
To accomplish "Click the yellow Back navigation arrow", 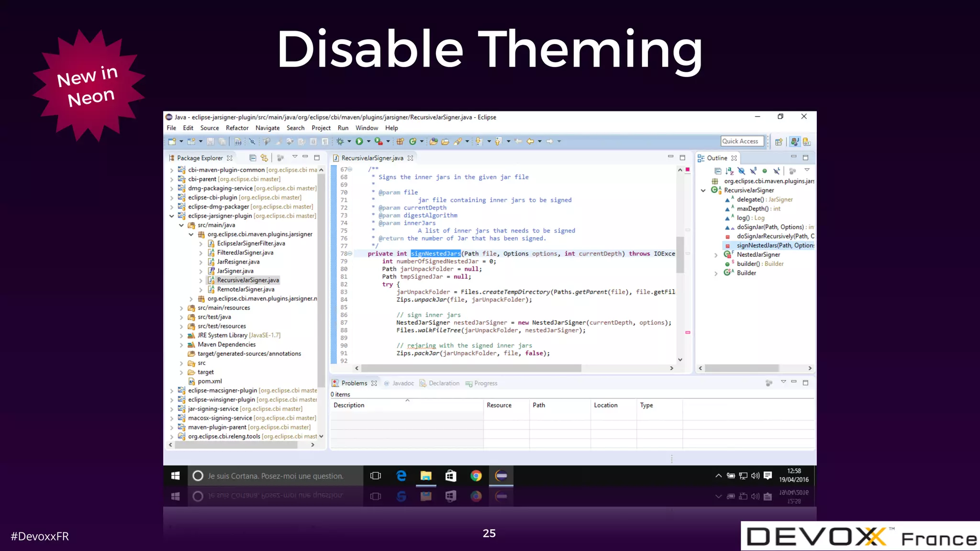I will (530, 142).
